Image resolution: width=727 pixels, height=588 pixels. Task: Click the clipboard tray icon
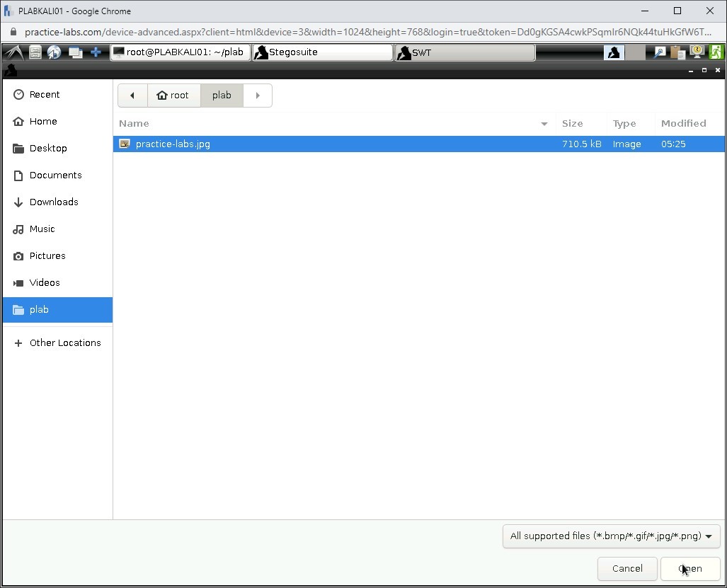point(678,52)
